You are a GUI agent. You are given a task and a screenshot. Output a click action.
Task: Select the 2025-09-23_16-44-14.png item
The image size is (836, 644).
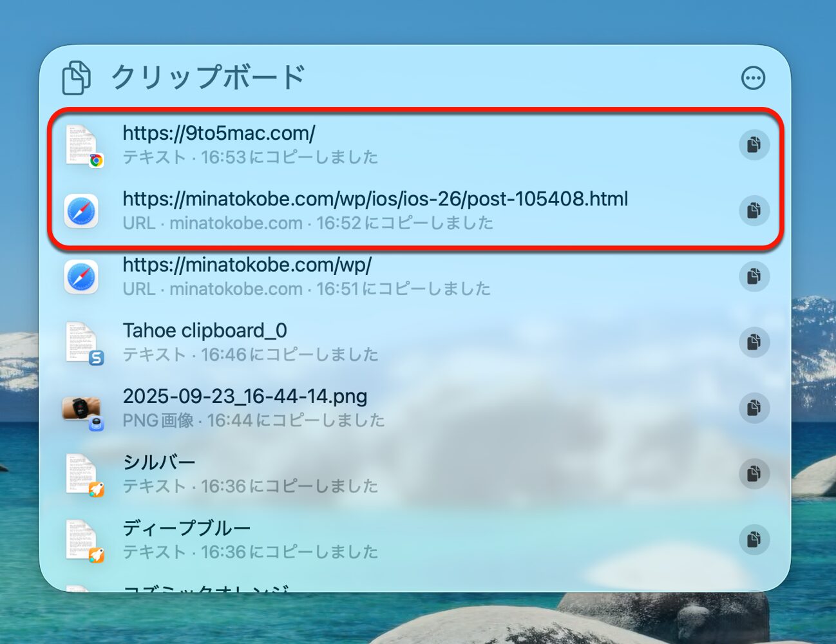point(245,397)
